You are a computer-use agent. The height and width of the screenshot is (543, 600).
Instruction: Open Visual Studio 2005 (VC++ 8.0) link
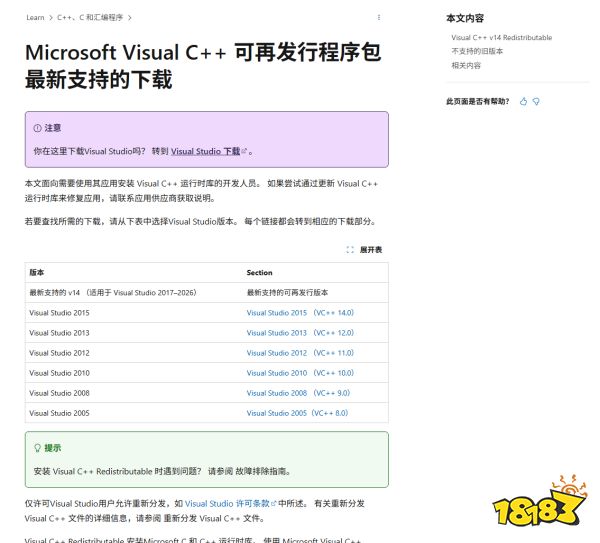point(297,413)
